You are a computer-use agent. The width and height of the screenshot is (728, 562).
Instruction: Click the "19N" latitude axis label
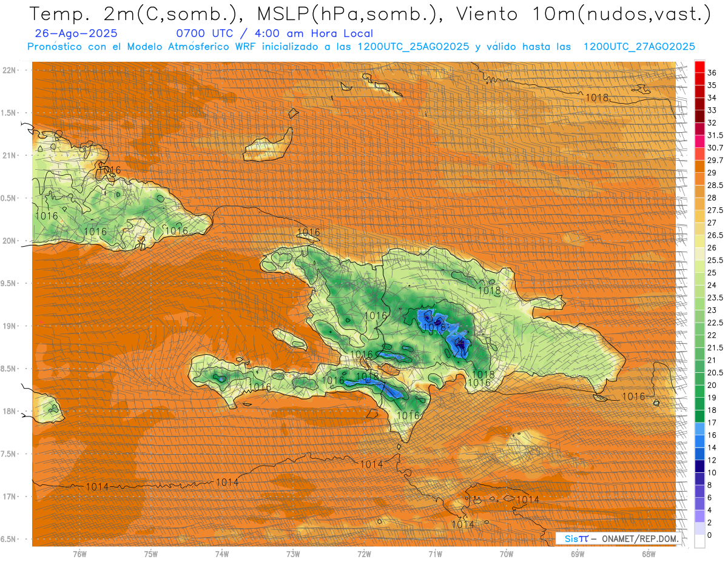point(9,326)
